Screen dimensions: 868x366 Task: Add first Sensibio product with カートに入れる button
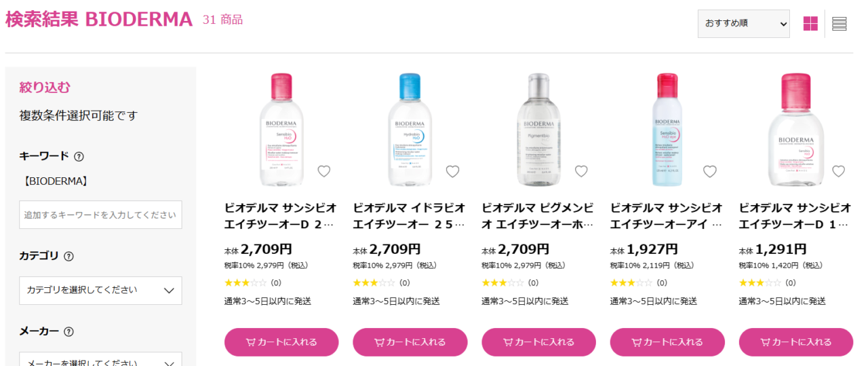click(x=281, y=342)
